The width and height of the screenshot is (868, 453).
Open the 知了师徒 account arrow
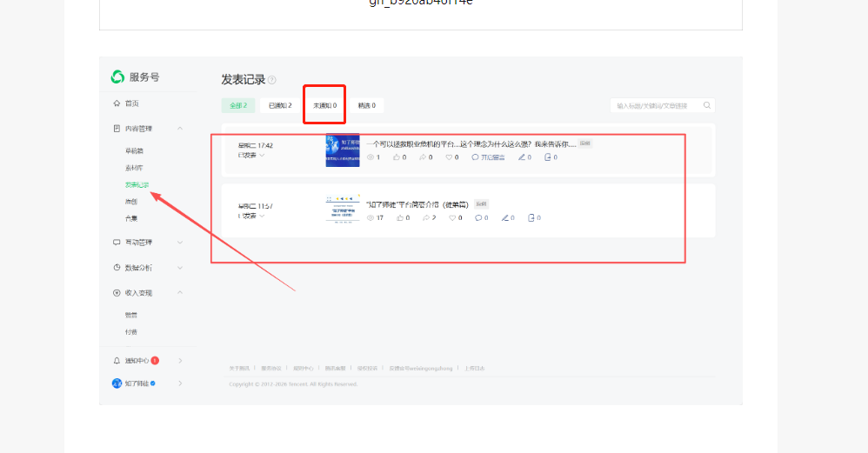coord(180,383)
